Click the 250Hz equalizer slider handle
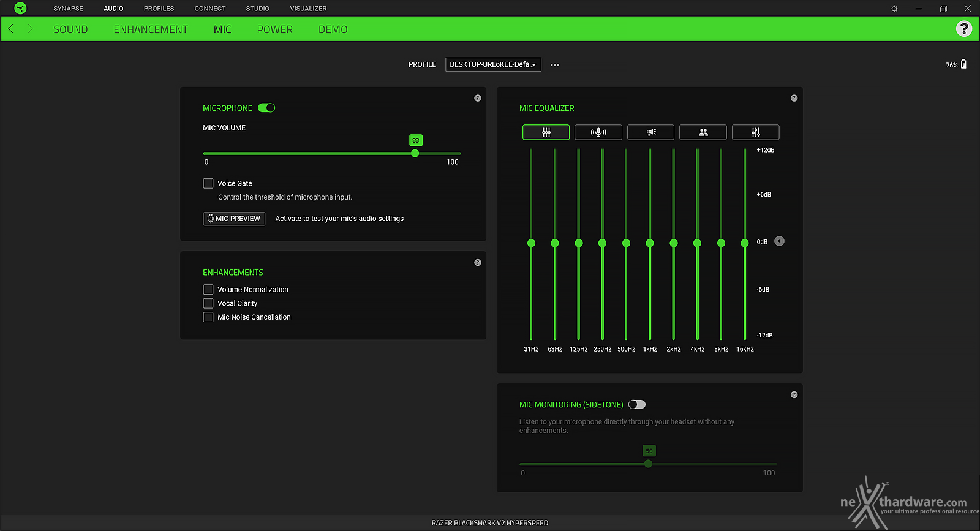The height and width of the screenshot is (531, 980). [x=602, y=243]
